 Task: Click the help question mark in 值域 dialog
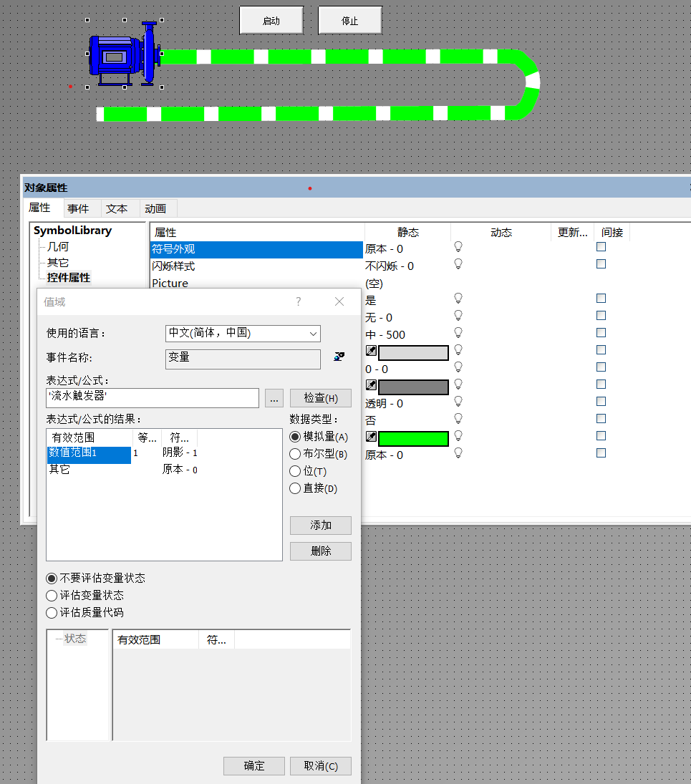299,301
